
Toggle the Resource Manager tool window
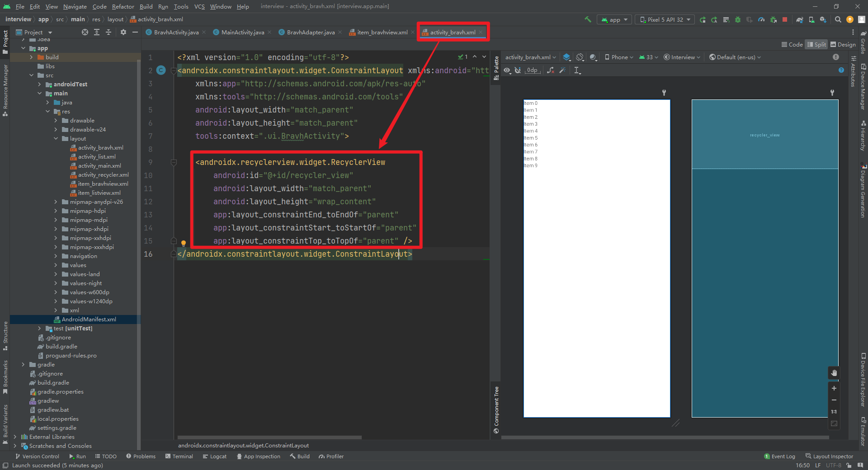pos(5,90)
